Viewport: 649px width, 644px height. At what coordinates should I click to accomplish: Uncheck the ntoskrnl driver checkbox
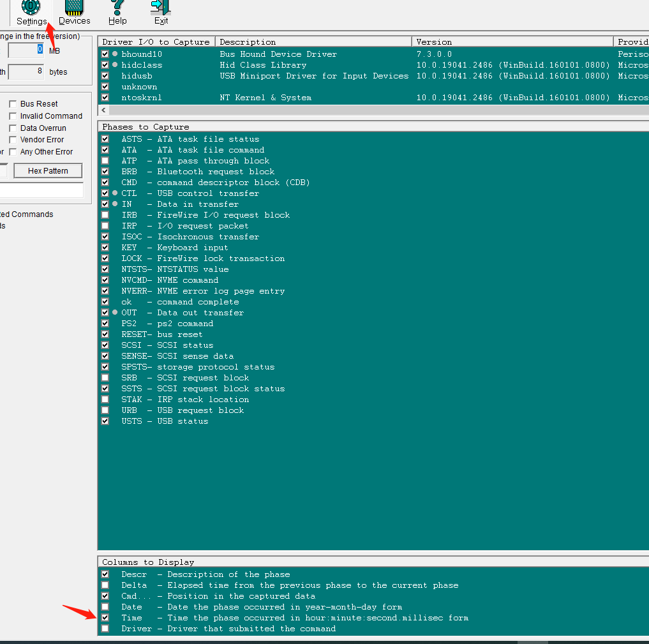(x=105, y=97)
